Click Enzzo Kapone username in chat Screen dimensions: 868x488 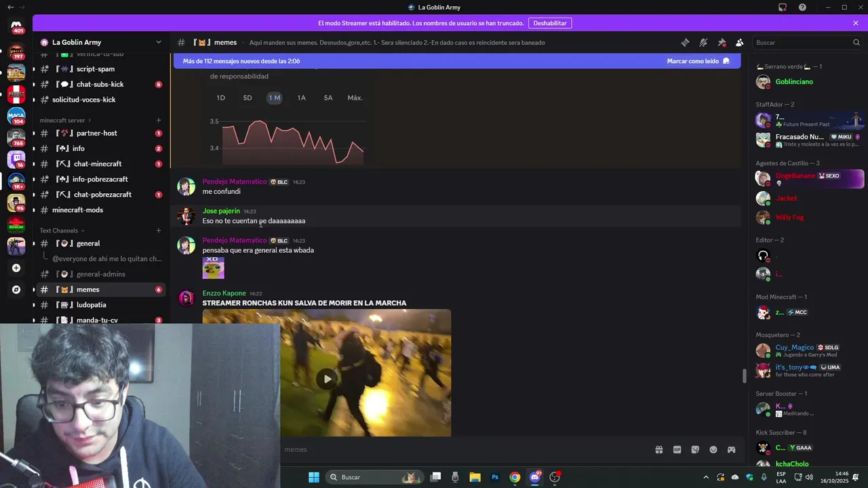224,293
